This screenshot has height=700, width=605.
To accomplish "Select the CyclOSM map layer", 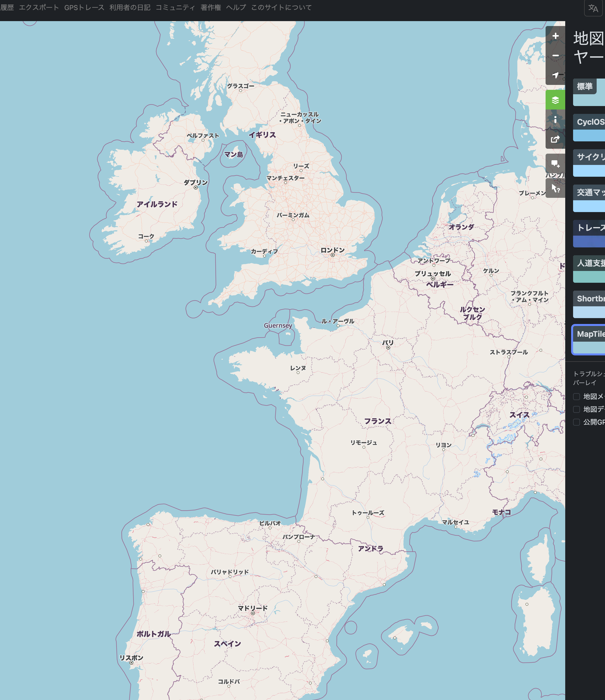I will [589, 128].
